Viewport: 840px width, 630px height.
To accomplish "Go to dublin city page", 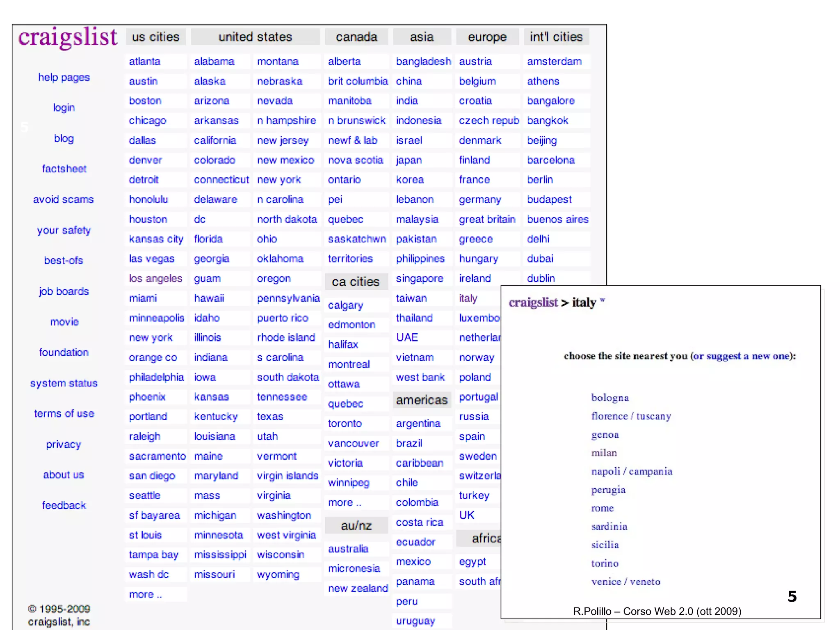I will click(x=541, y=279).
